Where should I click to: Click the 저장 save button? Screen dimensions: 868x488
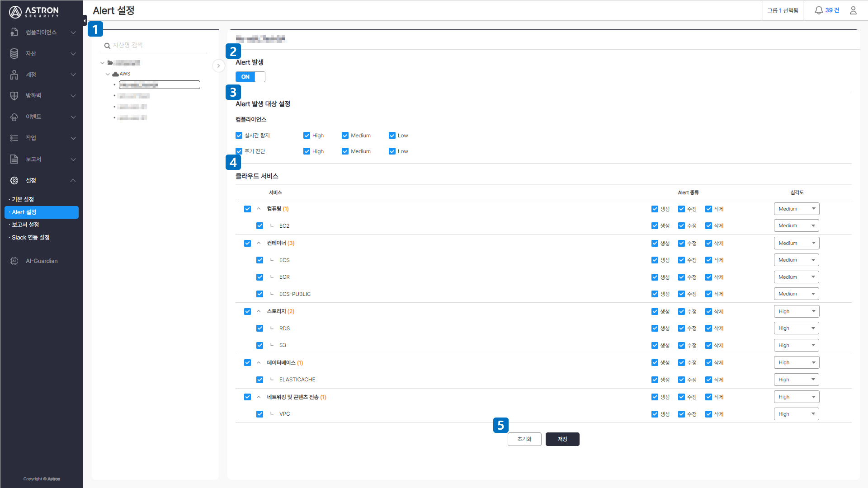[x=562, y=439]
